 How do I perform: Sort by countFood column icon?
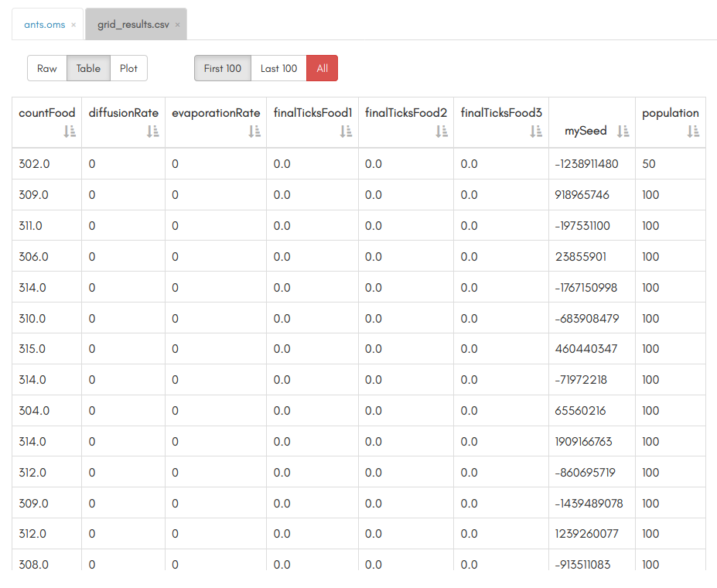70,132
